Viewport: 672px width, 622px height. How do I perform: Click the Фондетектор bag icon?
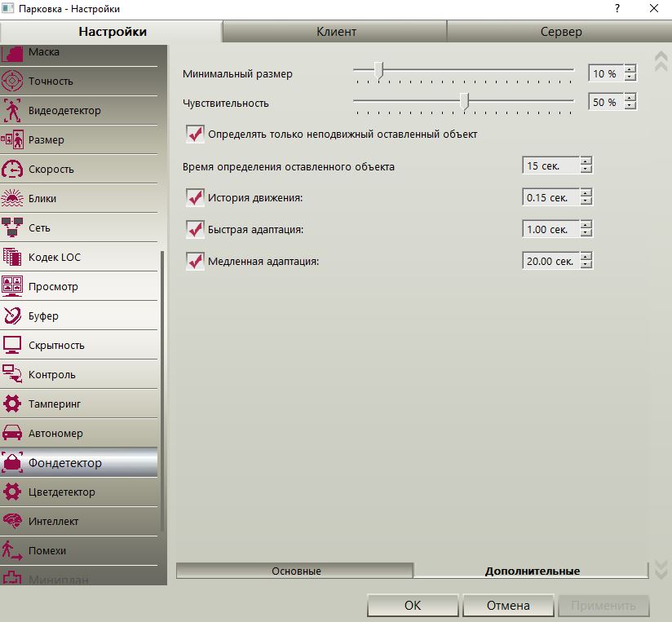[x=12, y=463]
